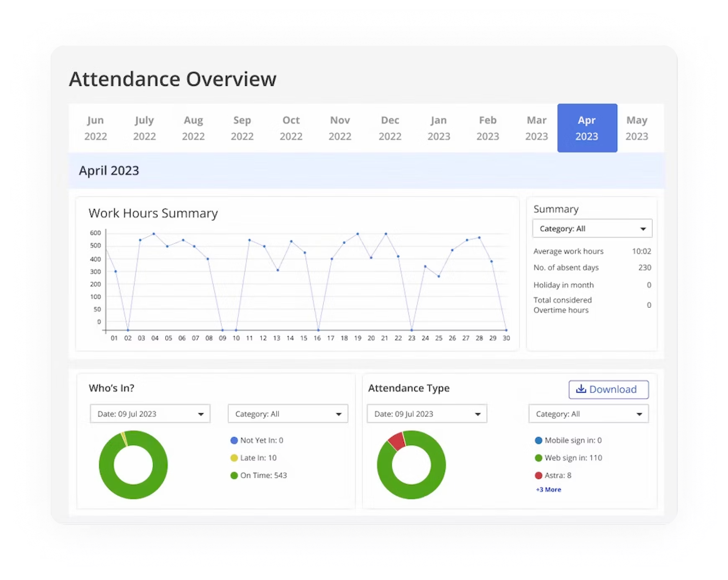
Task: Select the Apr 2023 tab
Action: pos(587,128)
